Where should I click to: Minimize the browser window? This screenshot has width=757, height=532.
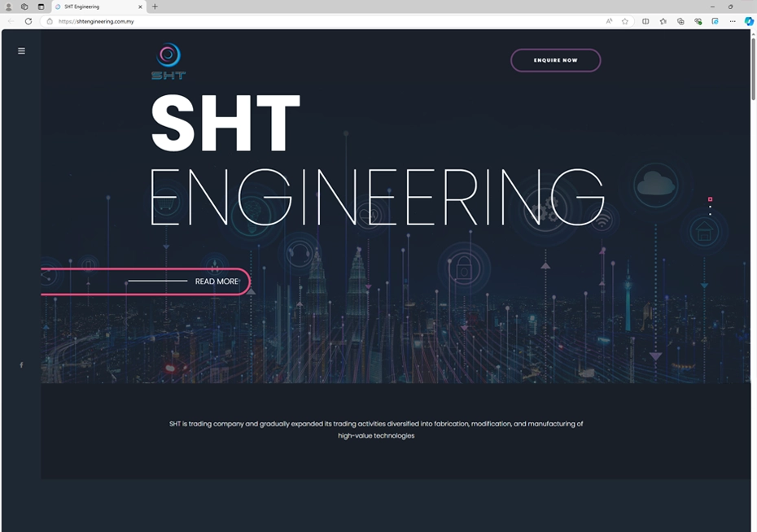click(712, 7)
